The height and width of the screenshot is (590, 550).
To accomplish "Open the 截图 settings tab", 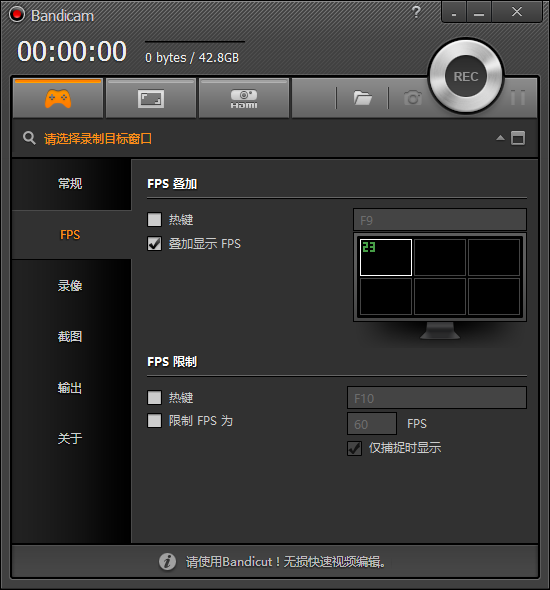I will tap(70, 336).
